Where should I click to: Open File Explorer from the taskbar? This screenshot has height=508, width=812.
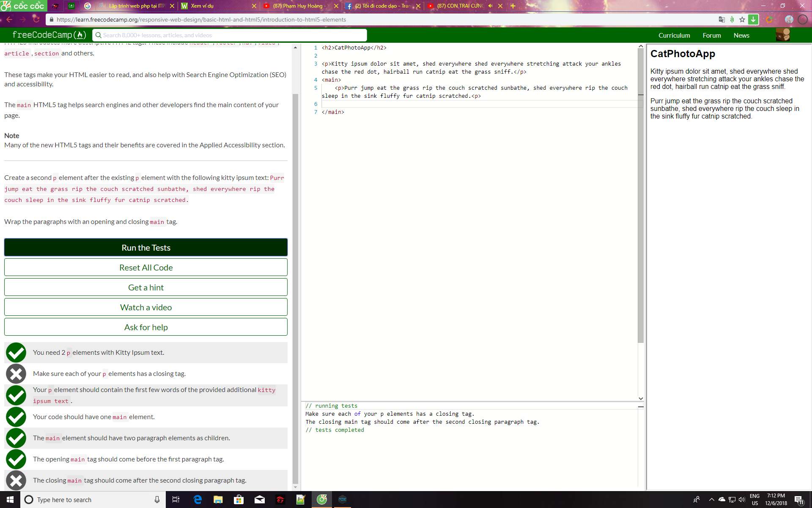[x=218, y=500]
